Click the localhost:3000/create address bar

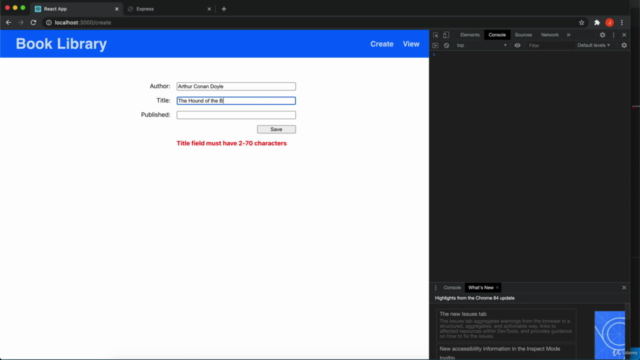[310, 22]
